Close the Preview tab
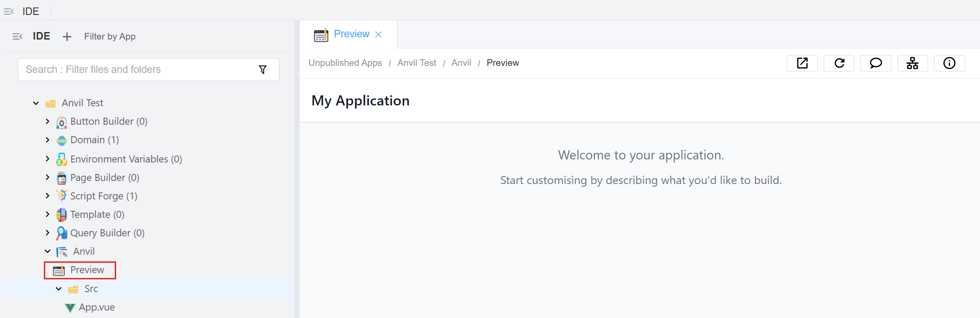Screen dimensions: 980x318 (x=378, y=35)
